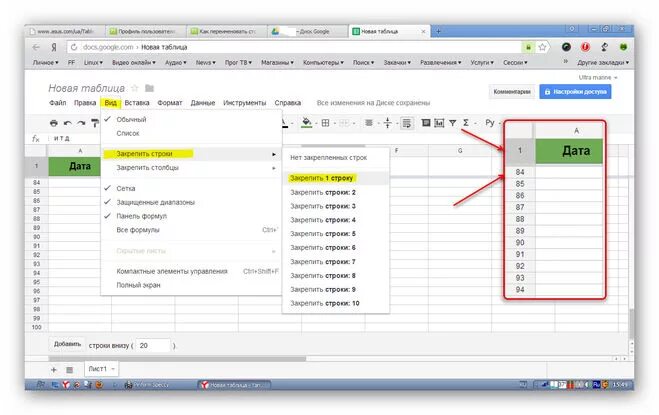Select column G header
This screenshot has width=659, height=415.
click(460, 151)
